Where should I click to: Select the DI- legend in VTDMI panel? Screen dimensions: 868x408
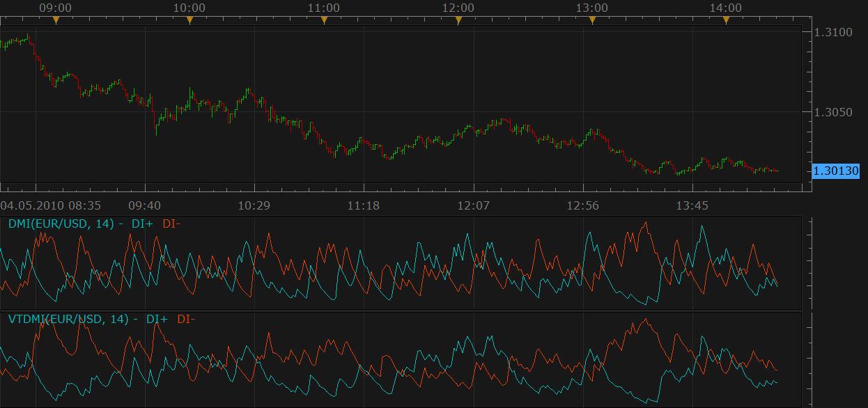click(186, 320)
